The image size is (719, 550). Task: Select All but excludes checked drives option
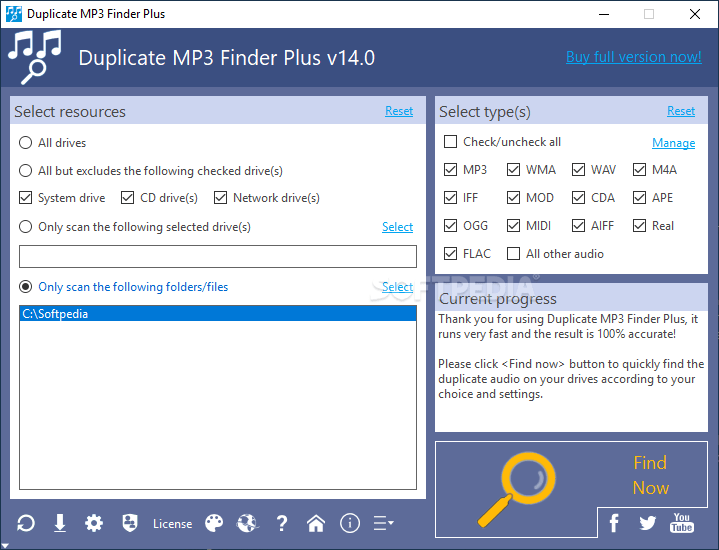point(26,171)
